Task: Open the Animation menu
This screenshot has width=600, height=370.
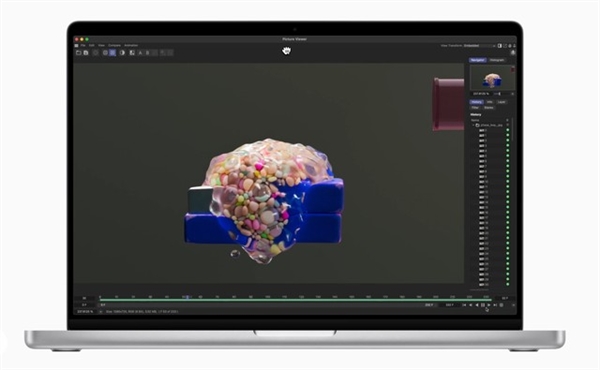Action: point(131,46)
